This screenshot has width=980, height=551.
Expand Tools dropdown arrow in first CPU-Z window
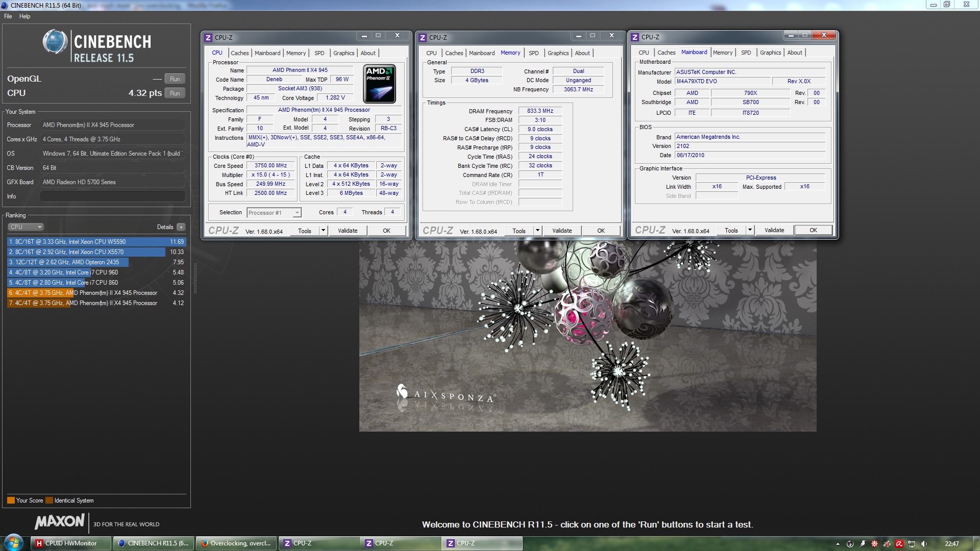323,231
